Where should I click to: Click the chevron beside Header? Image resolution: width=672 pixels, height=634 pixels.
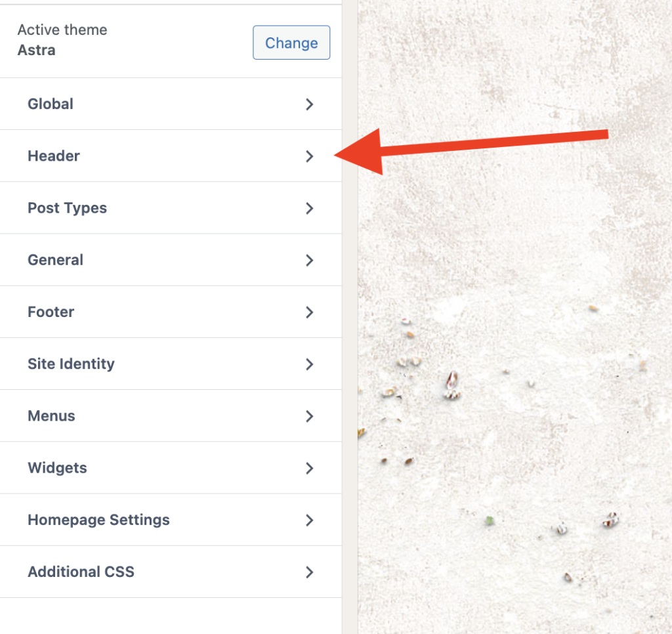tap(310, 156)
